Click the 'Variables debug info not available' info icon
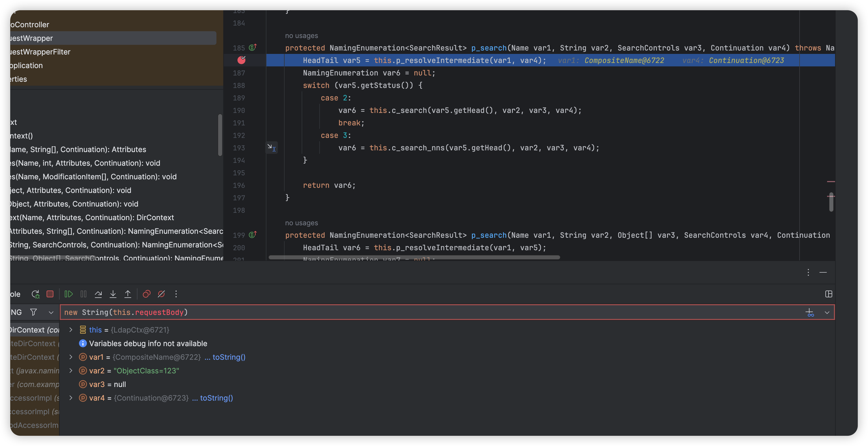 click(83, 343)
